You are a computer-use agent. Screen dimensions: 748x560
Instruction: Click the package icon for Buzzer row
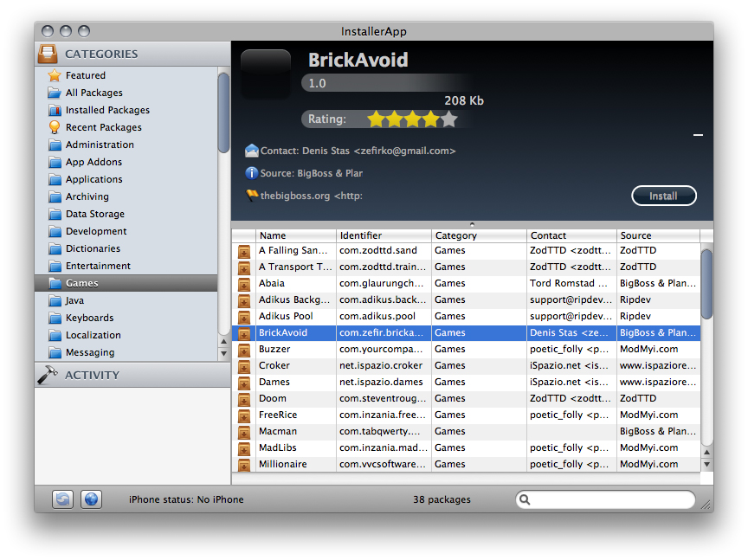coord(244,351)
